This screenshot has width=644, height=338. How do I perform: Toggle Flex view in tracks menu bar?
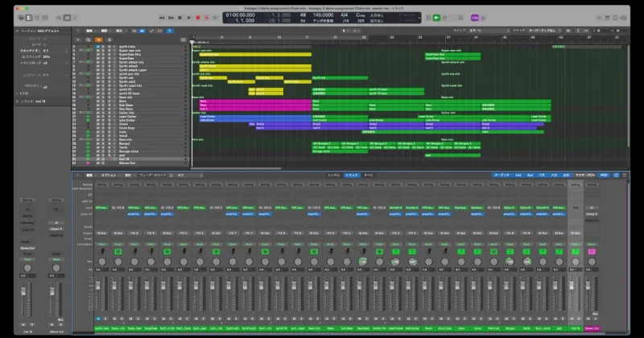pyautogui.click(x=159, y=31)
